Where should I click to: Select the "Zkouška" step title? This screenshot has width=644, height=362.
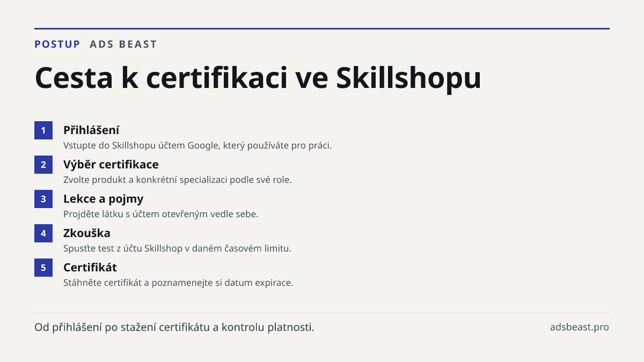87,233
